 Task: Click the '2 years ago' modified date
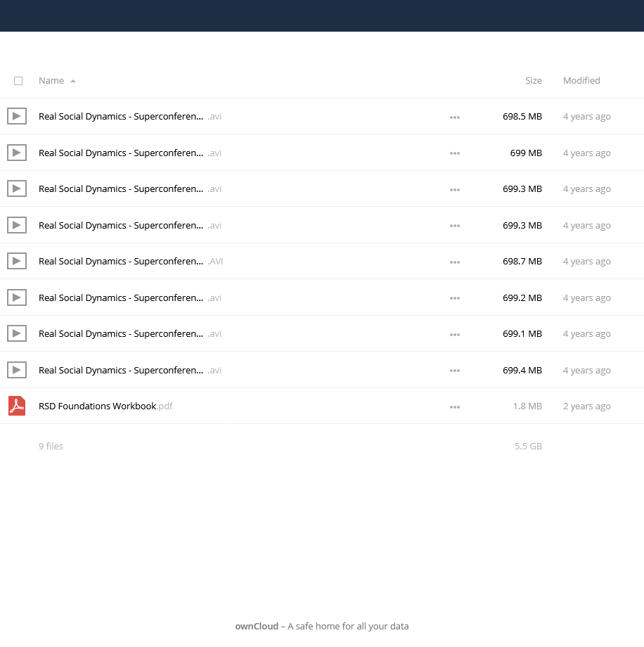pyautogui.click(x=586, y=406)
